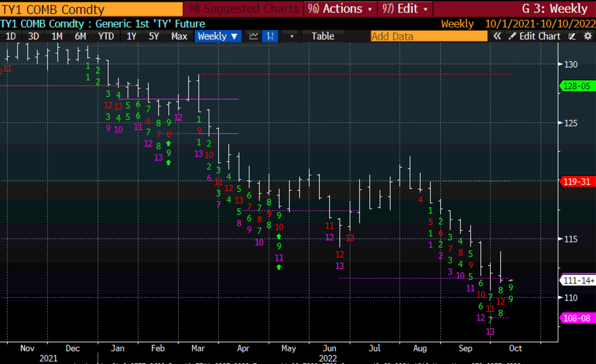
Task: Click the Weekly label beside date range
Action: (x=457, y=23)
